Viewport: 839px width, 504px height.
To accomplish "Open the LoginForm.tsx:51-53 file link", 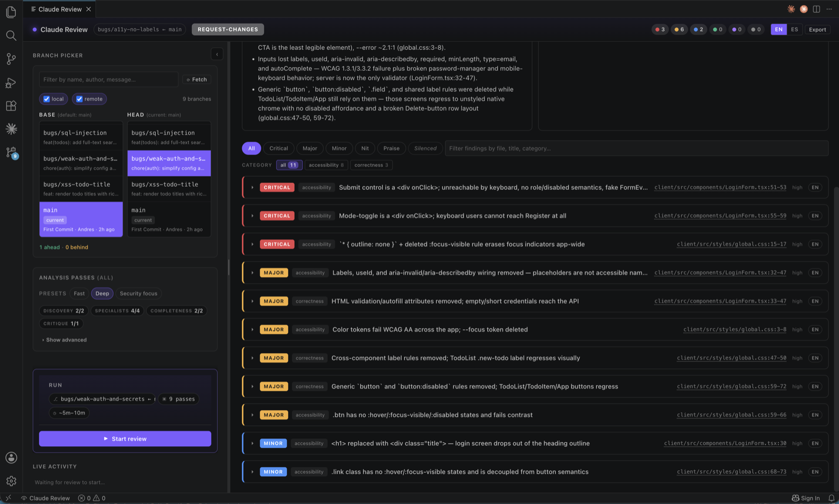I will tap(720, 187).
